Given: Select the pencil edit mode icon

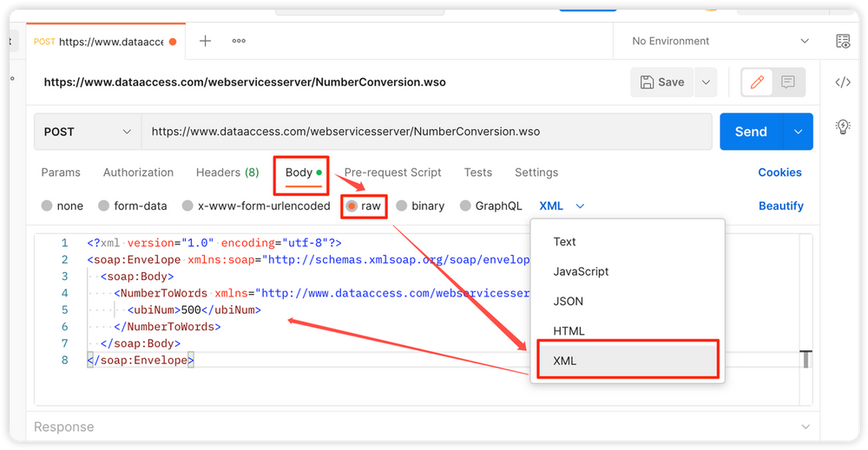Looking at the screenshot, I should [x=757, y=82].
